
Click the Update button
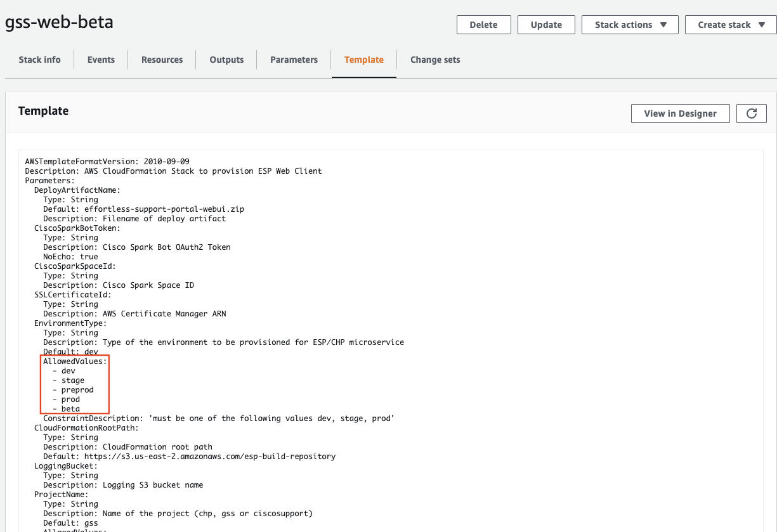click(546, 25)
